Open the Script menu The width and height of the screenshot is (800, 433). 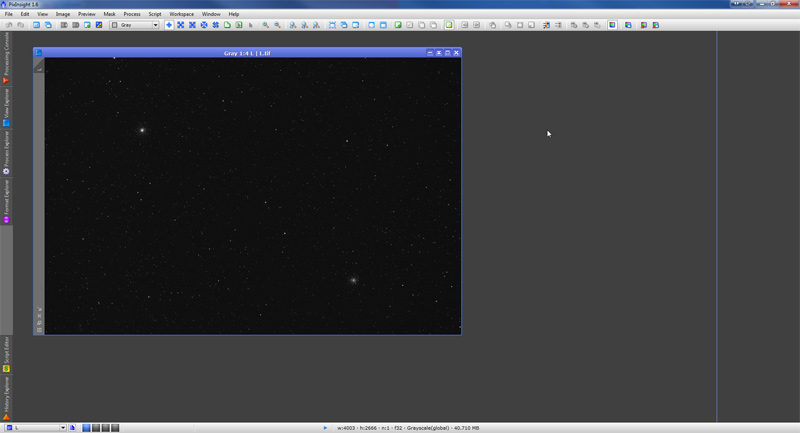[x=154, y=14]
